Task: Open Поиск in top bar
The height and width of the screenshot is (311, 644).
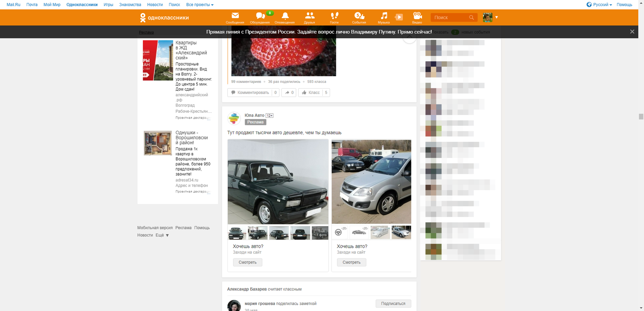Action: click(174, 5)
